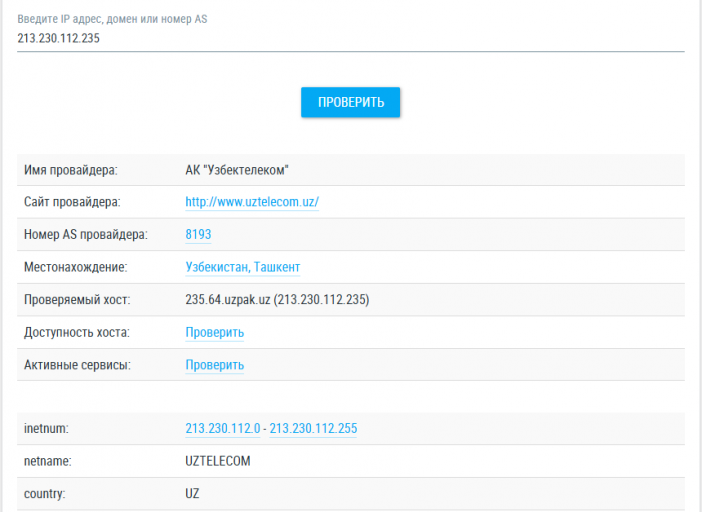Select the UZTELECOM netname value

[218, 461]
